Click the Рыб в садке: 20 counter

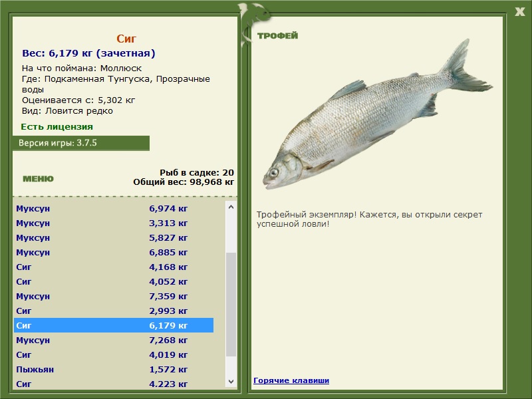tap(197, 172)
